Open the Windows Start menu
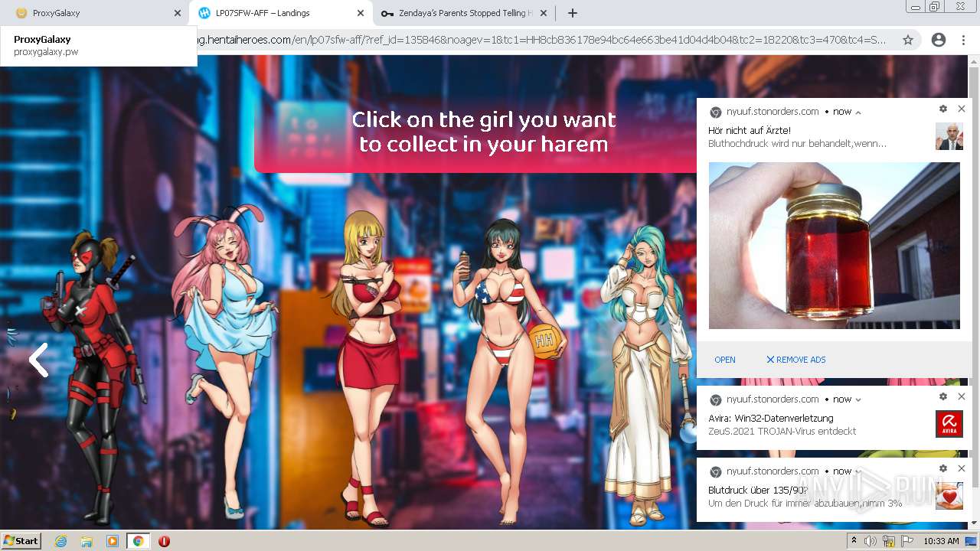This screenshot has width=980, height=551. coord(21,540)
